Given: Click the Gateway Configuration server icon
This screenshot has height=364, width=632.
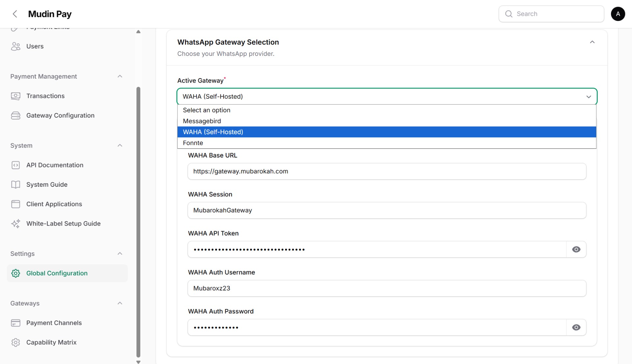Looking at the screenshot, I should click(15, 115).
